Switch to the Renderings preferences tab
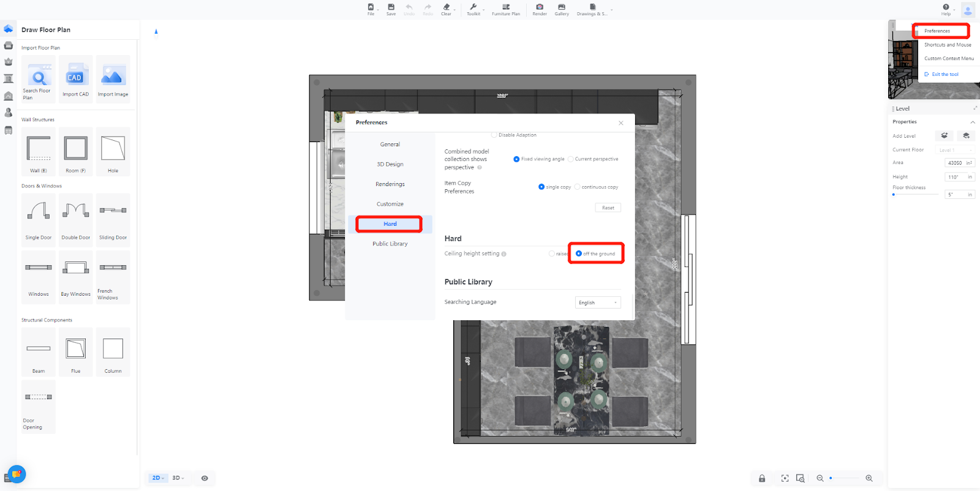Viewport: 980px width, 491px height. click(x=390, y=184)
